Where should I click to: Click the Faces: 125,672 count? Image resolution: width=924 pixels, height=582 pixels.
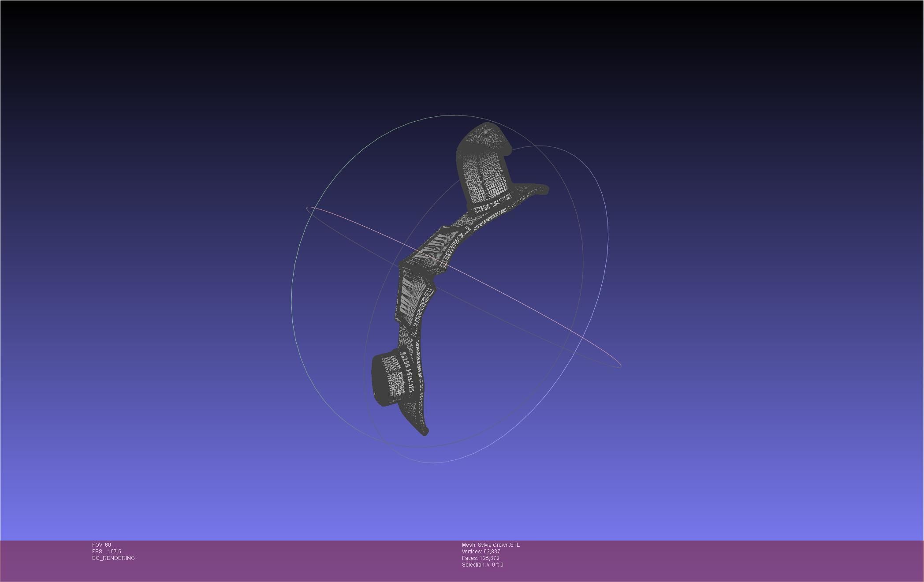pos(481,558)
